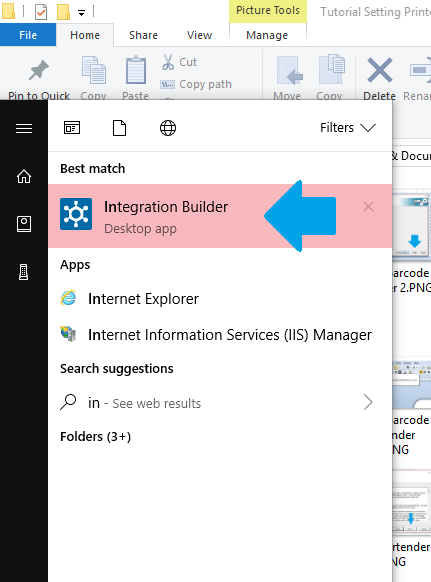Image resolution: width=431 pixels, height=582 pixels.
Task: Go to Home in search sidebar
Action: coord(24,176)
